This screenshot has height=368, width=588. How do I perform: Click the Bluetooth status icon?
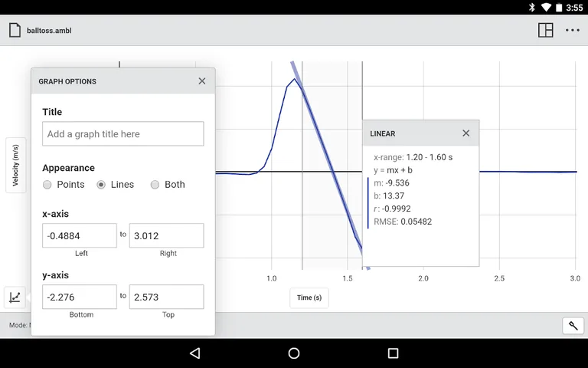pyautogui.click(x=531, y=7)
